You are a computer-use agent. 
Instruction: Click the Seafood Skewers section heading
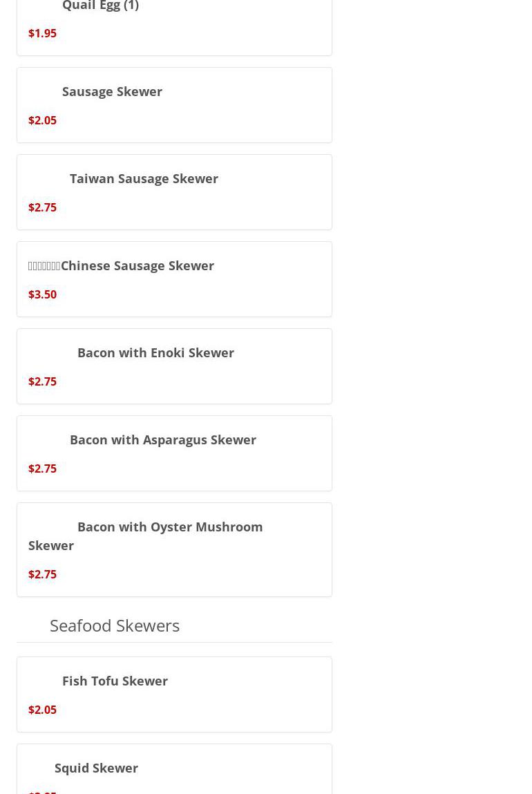[115, 626]
